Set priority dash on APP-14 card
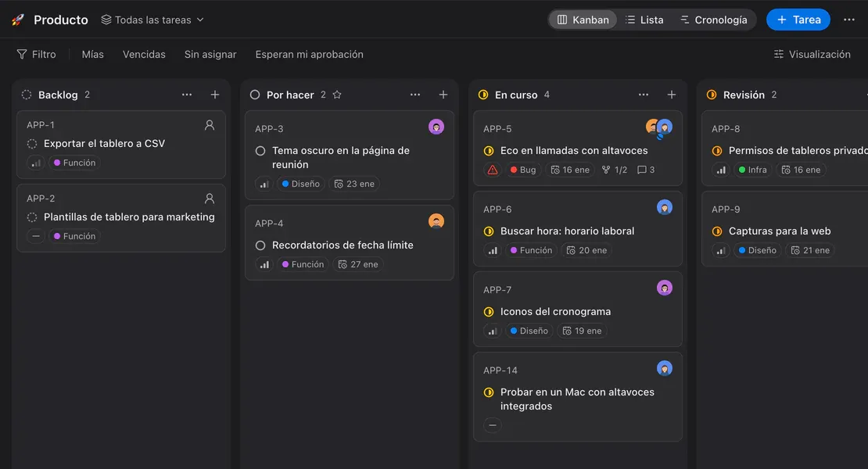This screenshot has height=469, width=868. click(x=492, y=425)
